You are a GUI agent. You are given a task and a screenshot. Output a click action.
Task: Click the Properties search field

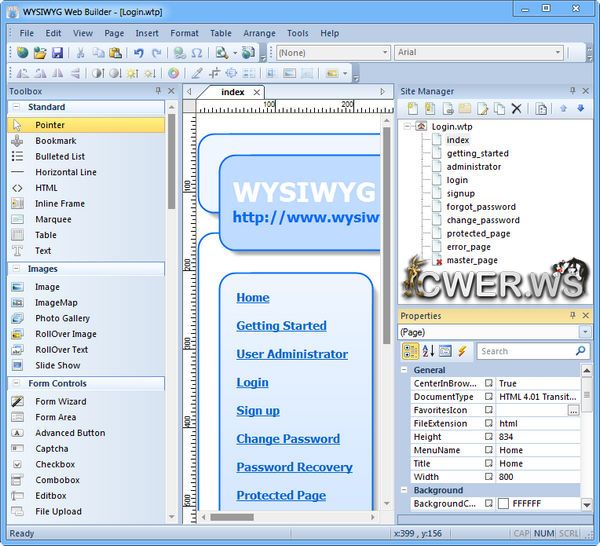point(525,351)
